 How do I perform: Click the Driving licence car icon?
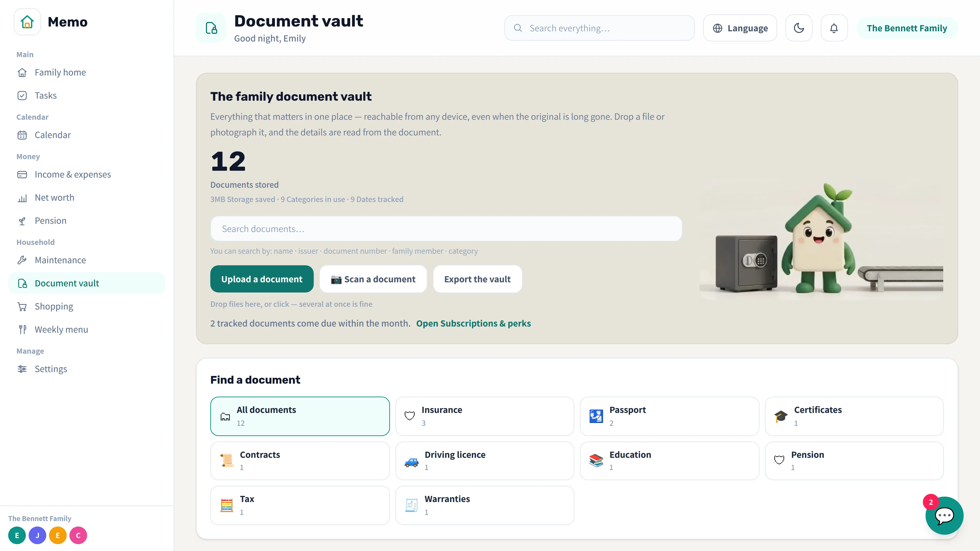[x=411, y=462]
